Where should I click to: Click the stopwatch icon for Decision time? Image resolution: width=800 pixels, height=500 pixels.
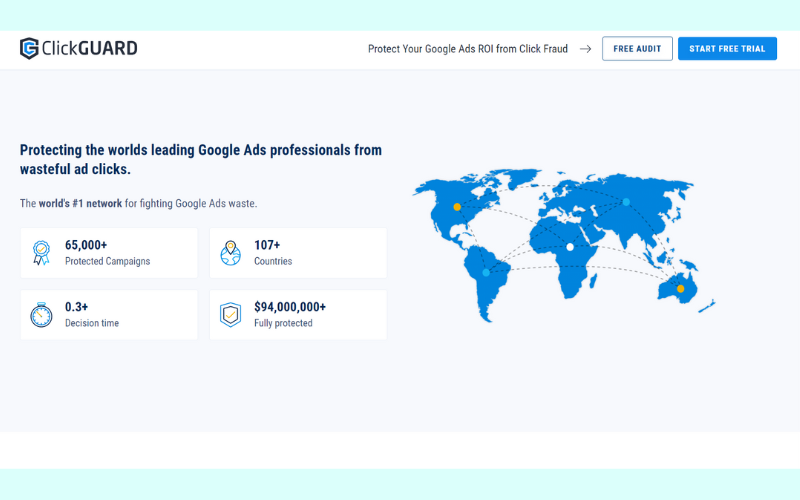(41, 315)
